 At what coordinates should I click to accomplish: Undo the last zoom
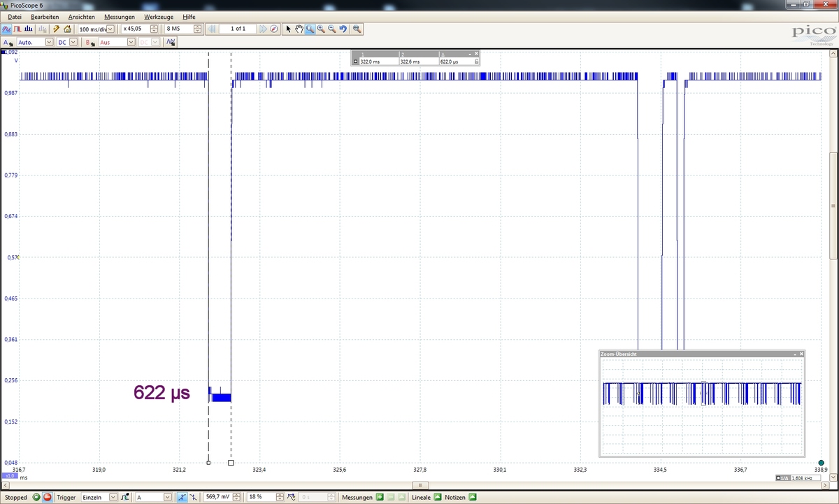click(x=343, y=29)
